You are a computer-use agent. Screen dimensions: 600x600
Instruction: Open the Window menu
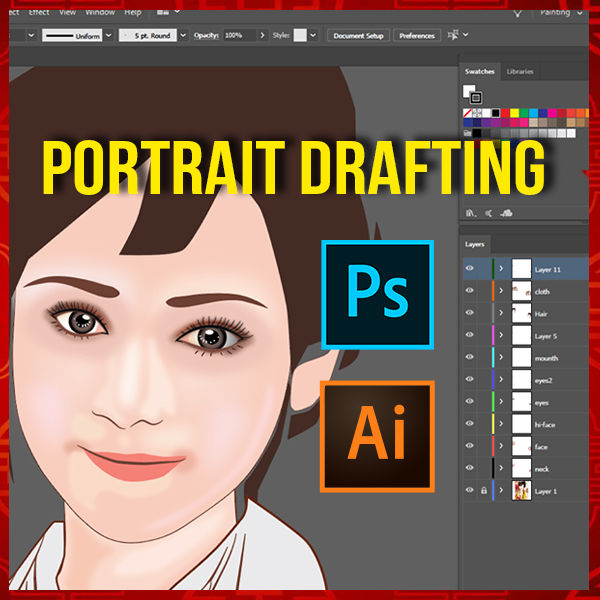pyautogui.click(x=100, y=13)
